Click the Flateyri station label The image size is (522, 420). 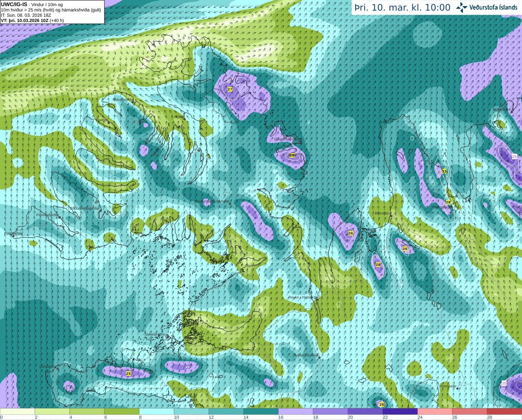102,120
